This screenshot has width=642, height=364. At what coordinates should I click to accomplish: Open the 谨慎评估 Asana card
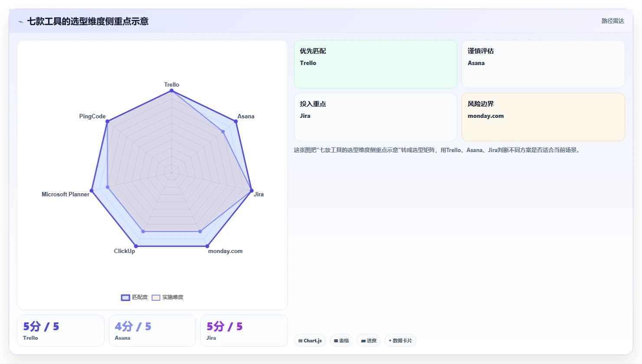pyautogui.click(x=543, y=64)
